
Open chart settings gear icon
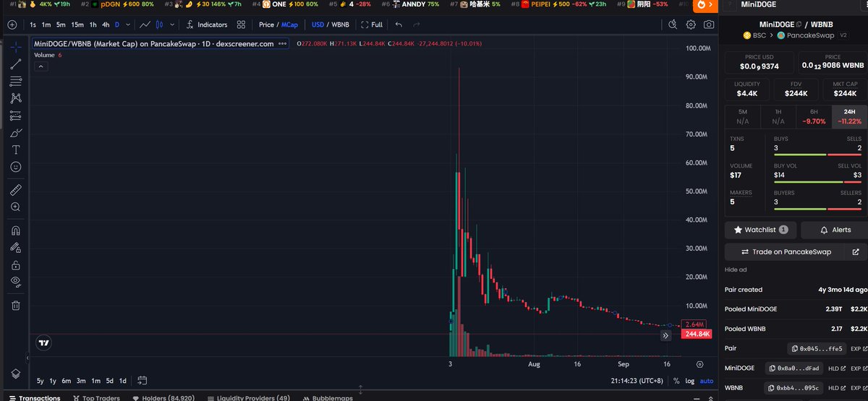click(691, 25)
